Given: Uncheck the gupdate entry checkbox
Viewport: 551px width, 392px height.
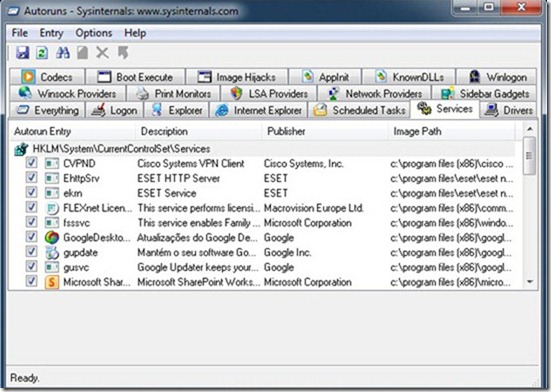Looking at the screenshot, I should pyautogui.click(x=31, y=251).
